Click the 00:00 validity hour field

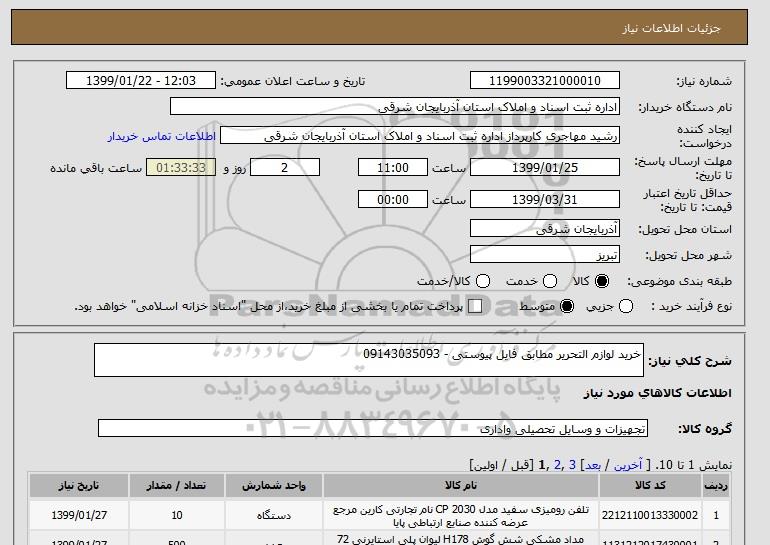[393, 199]
